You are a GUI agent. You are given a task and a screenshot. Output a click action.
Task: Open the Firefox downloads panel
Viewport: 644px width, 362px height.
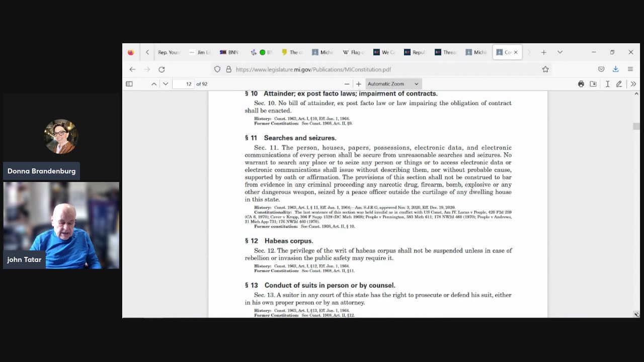pos(615,69)
